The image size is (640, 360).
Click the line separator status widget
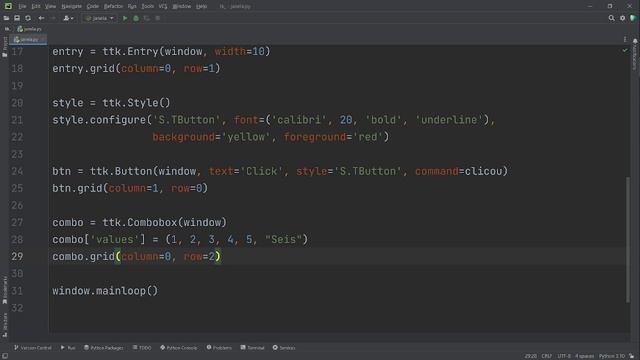click(x=547, y=356)
